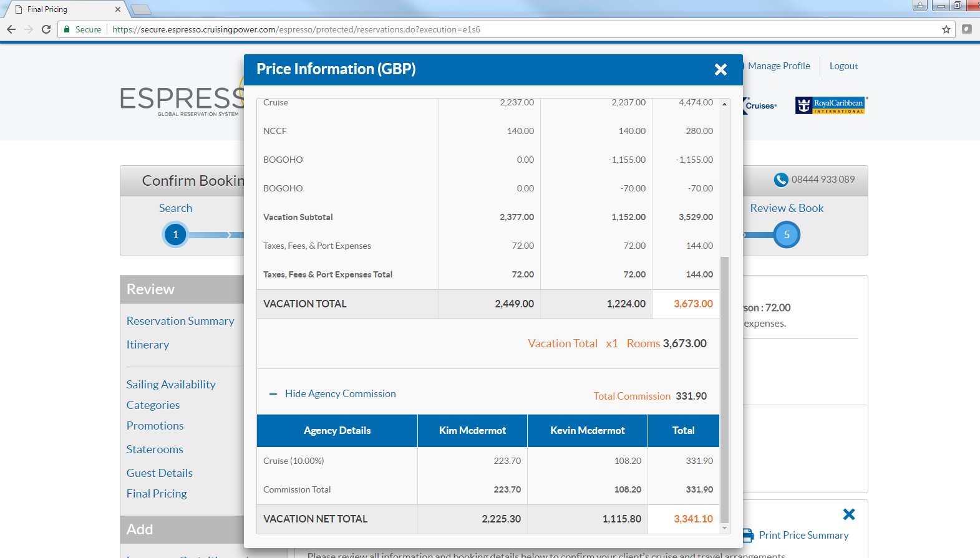Viewport: 980px width, 558px height.
Task: Go forward in browser history
Action: coord(29,29)
